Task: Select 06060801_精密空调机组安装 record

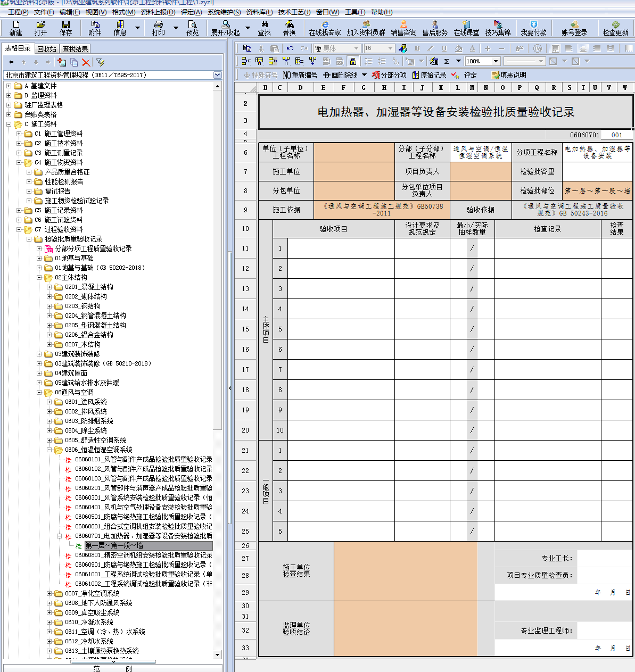Action: click(143, 555)
